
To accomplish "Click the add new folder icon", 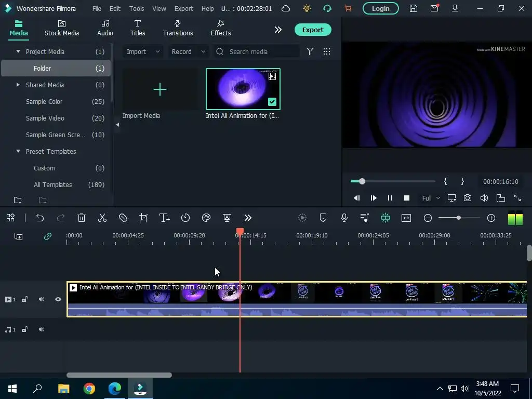I will (x=18, y=200).
